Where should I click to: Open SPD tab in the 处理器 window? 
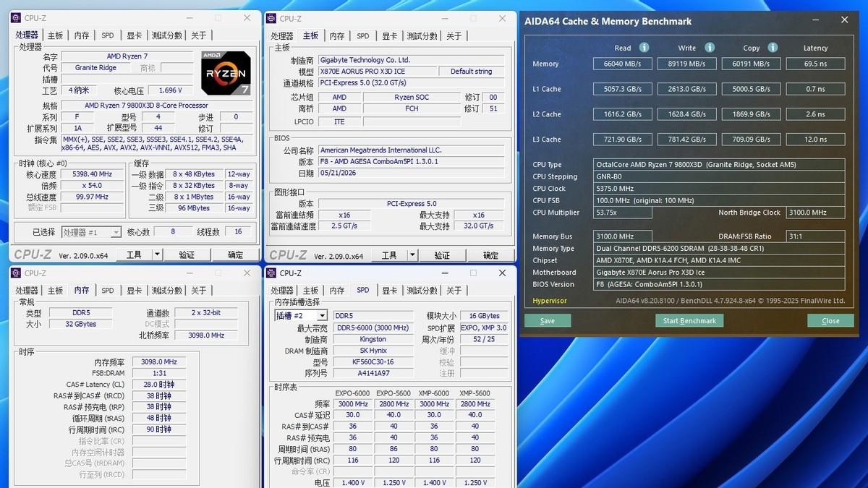point(108,35)
